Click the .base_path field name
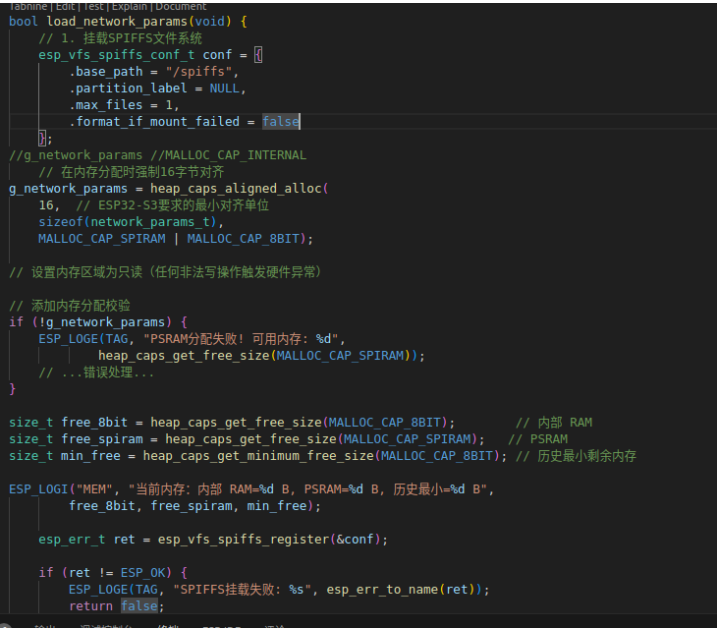 (x=106, y=72)
